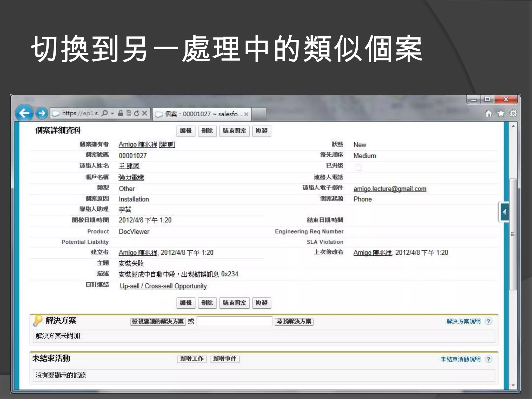The height and width of the screenshot is (399, 532).
Task: Click the help icon beside 解決方案說明
Action: coord(488,321)
